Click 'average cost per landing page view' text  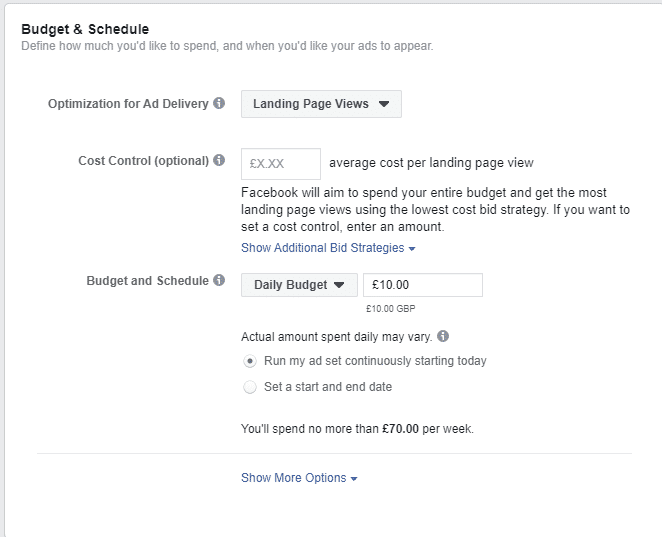click(431, 163)
